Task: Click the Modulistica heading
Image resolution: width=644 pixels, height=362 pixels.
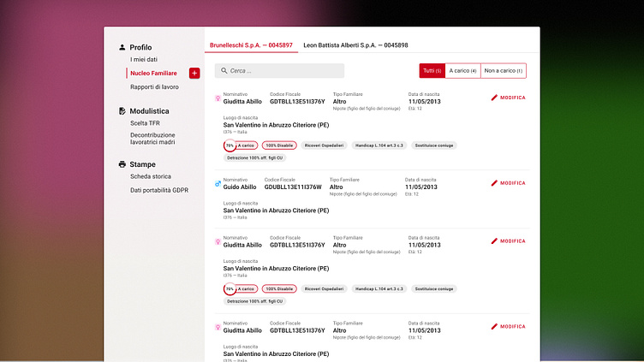Action: pos(150,111)
